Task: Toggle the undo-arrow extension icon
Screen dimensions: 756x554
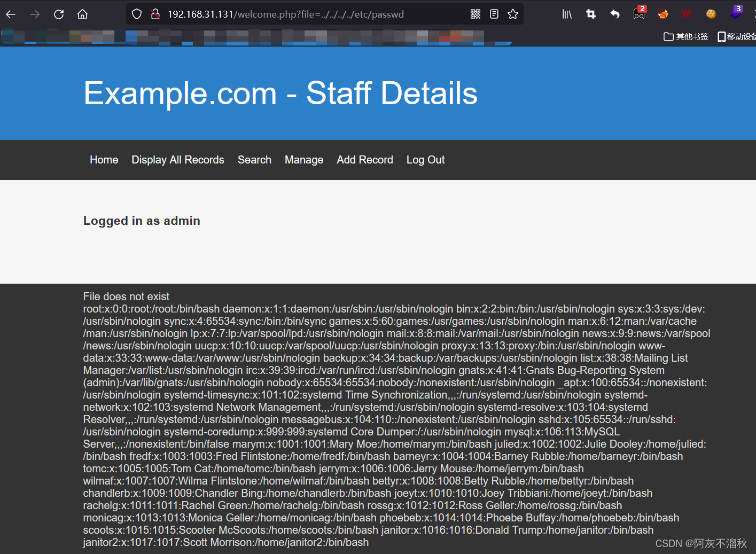Action: [x=614, y=14]
